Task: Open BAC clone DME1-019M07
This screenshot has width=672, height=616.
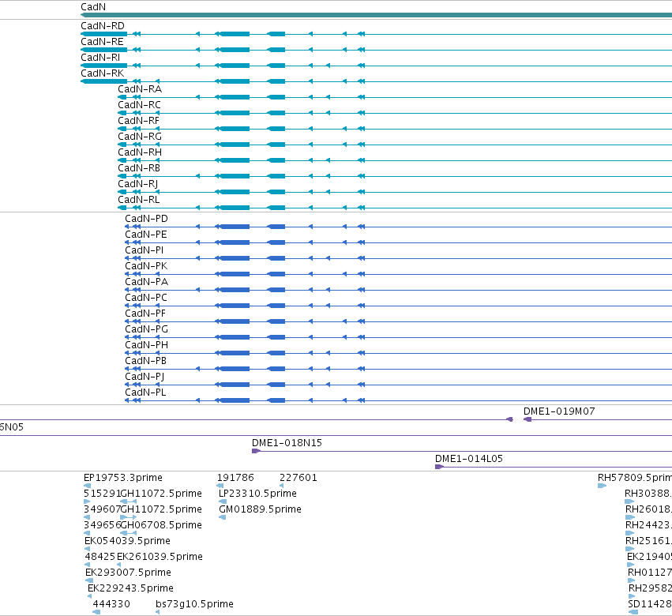Action: pos(559,411)
